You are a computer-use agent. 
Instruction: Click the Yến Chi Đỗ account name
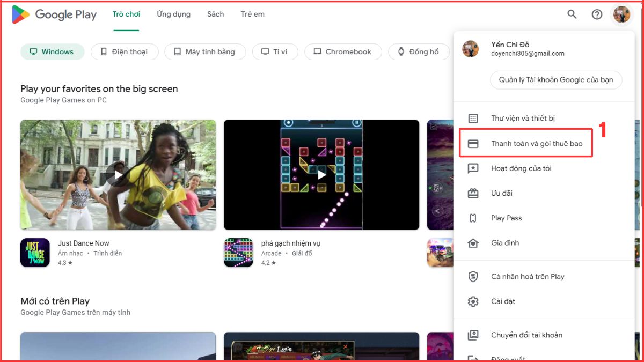point(510,45)
